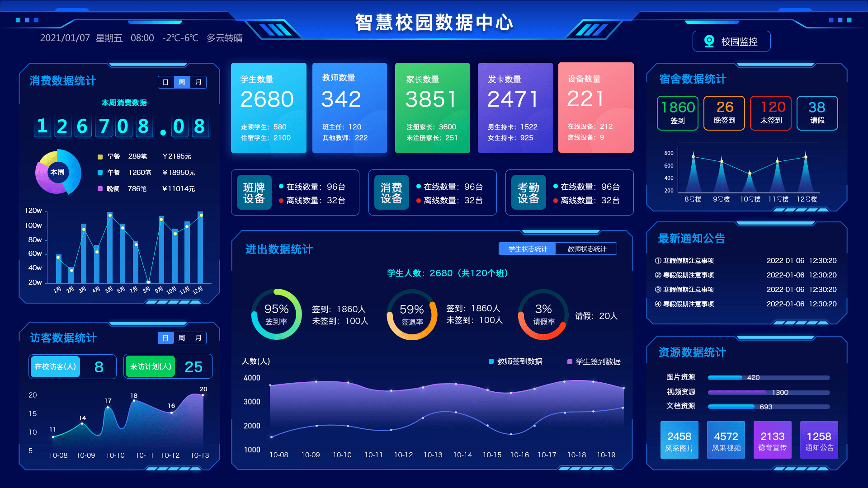Select the 教师状态统计 toggle tab
The height and width of the screenshot is (488, 868).
pyautogui.click(x=586, y=249)
